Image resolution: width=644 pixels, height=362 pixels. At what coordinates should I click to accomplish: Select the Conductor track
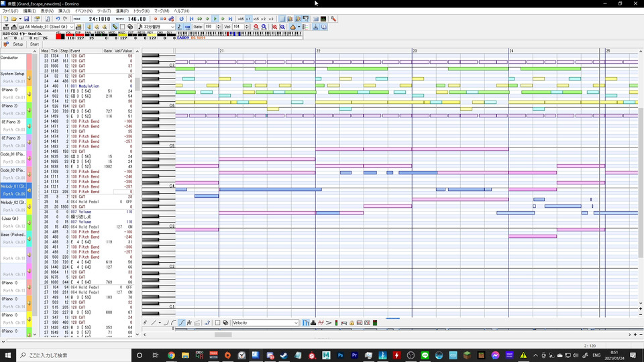coord(13,62)
